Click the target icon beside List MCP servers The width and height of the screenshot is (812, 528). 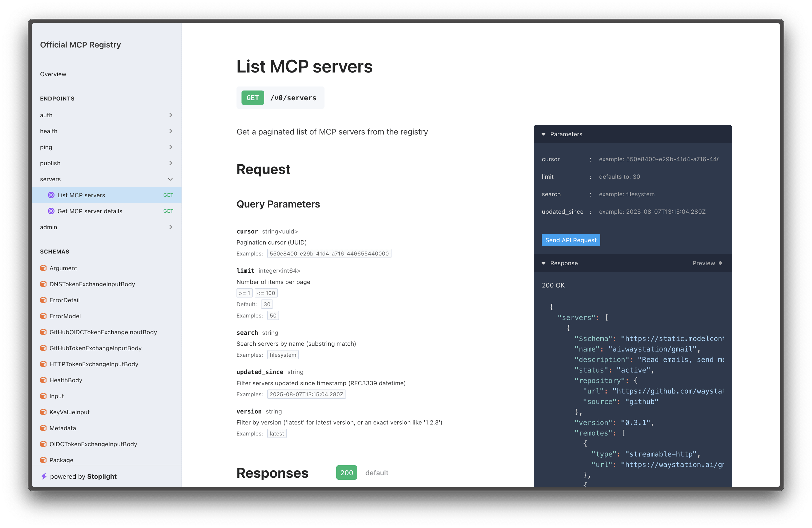pos(51,195)
